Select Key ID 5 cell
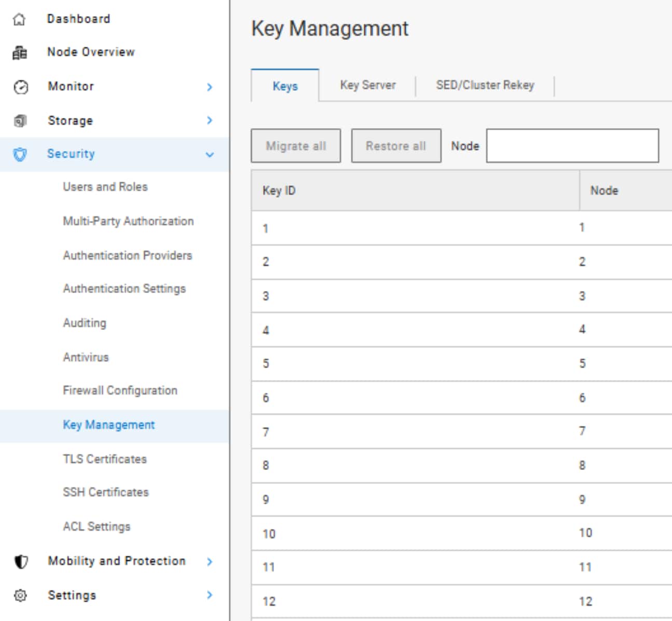This screenshot has width=672, height=621. (x=415, y=364)
